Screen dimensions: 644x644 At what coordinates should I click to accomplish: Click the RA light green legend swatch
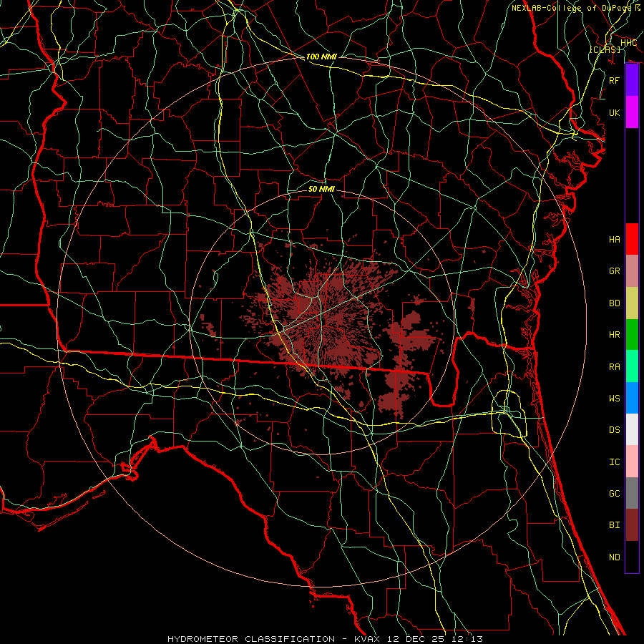point(632,366)
